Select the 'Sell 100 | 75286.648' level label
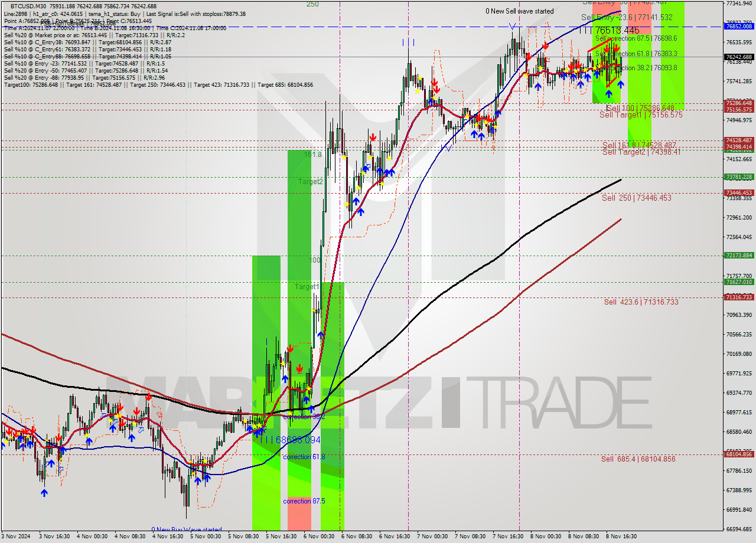The height and width of the screenshot is (543, 756). [640, 108]
